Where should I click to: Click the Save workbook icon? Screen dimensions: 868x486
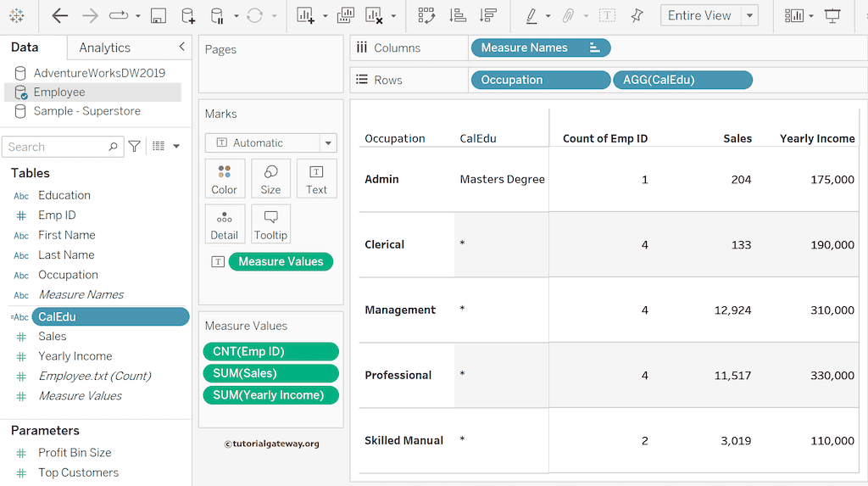click(158, 16)
